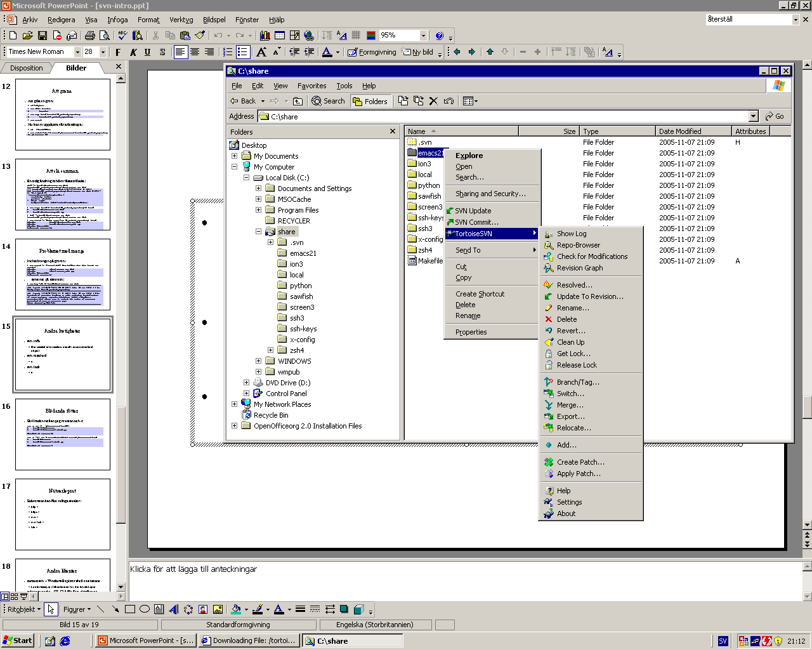The image size is (812, 650).
Task: Open the Infoga menu
Action: tap(117, 20)
